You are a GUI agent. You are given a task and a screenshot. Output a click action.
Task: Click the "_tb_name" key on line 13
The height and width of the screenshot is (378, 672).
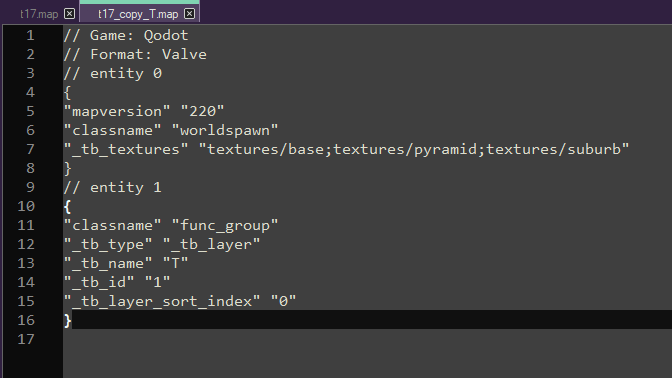pyautogui.click(x=108, y=263)
